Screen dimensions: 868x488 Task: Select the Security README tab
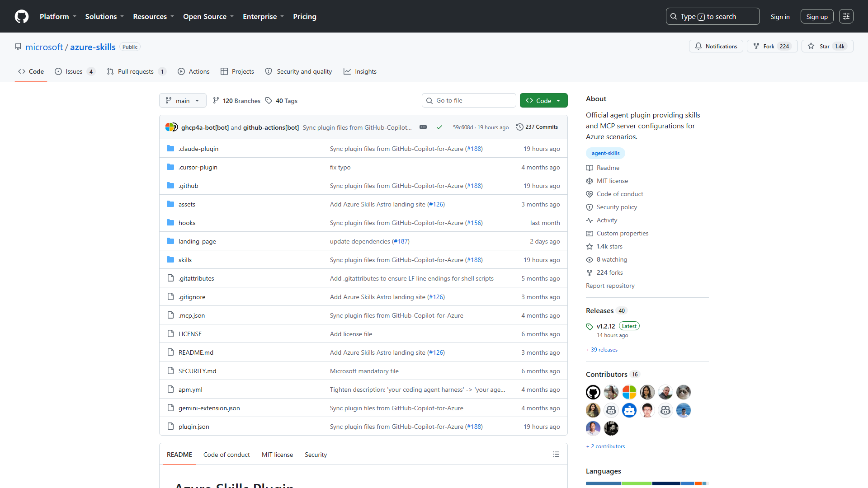(x=316, y=455)
